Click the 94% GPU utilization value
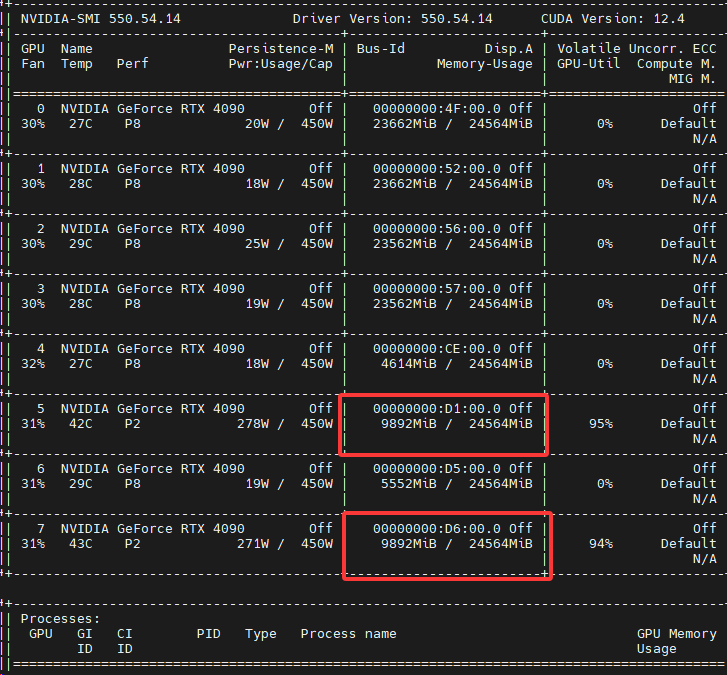The width and height of the screenshot is (727, 675). tap(601, 544)
